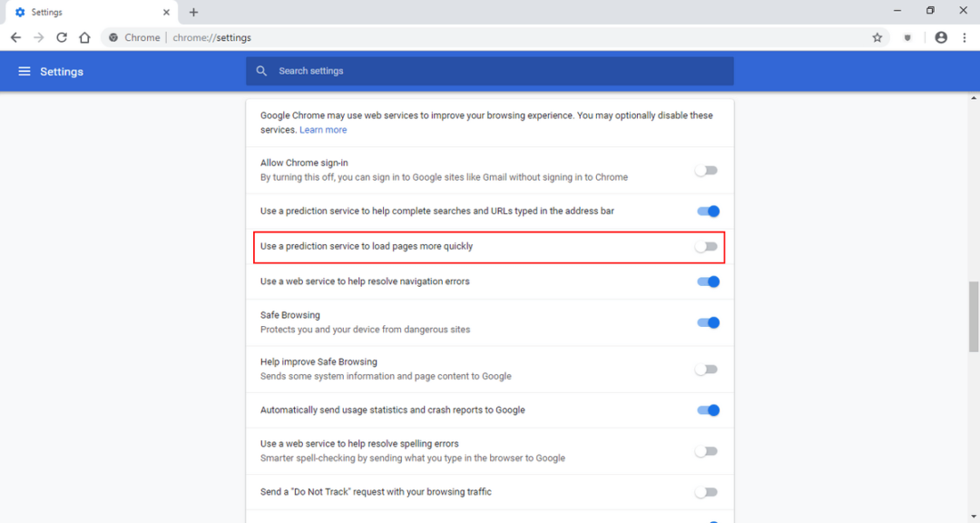
Task: Click the home icon in the toolbar
Action: (x=83, y=37)
